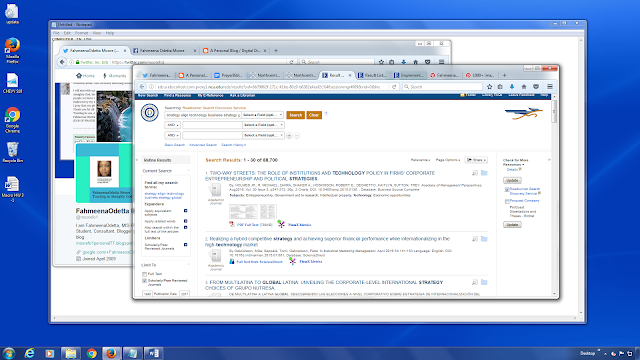Click the home icon in front Firefox toolbar

pyautogui.click(x=524, y=87)
